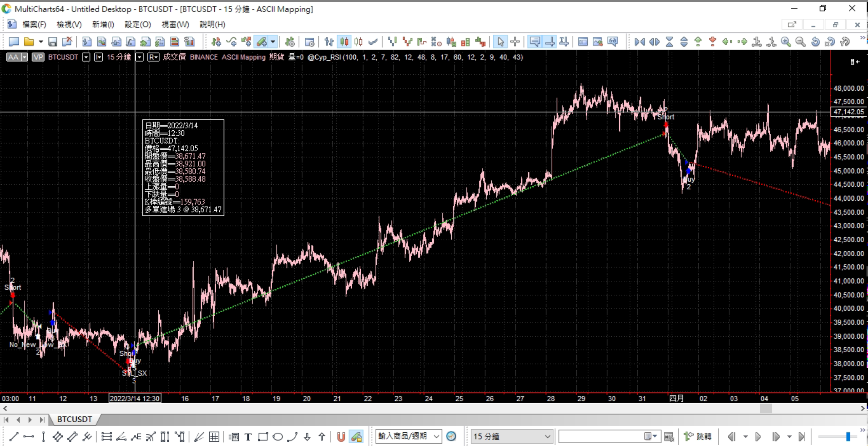The height and width of the screenshot is (446, 868).
Task: Click the zoom out magnifier icon
Action: 801,42
